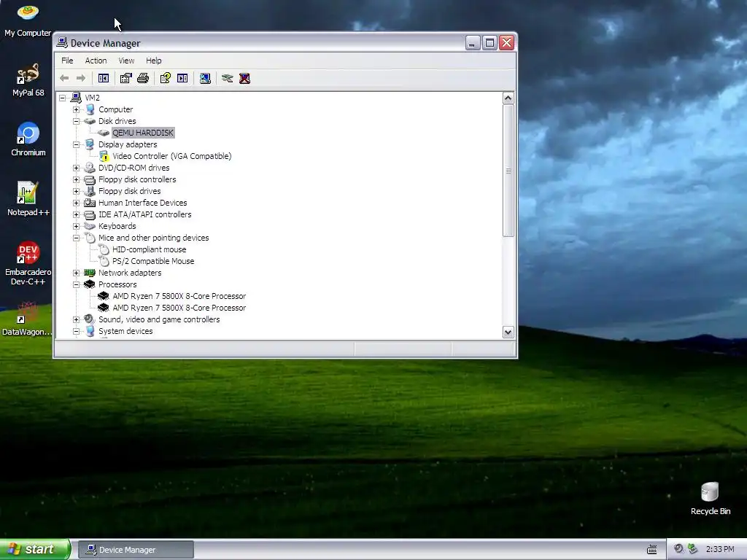Click the Forward arrow toolbar button

tap(81, 78)
